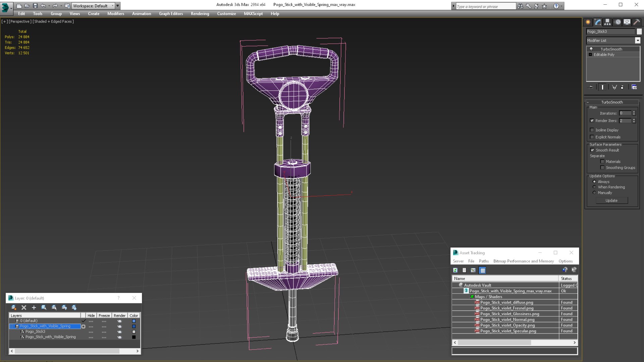Viewport: 644px width, 362px height.
Task: Switch to the Hierarchy panel tab
Action: pos(607,22)
